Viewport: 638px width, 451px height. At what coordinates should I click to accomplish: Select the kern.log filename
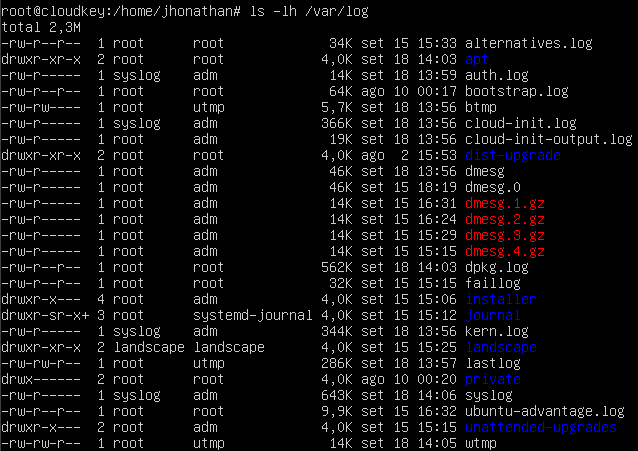pos(496,331)
